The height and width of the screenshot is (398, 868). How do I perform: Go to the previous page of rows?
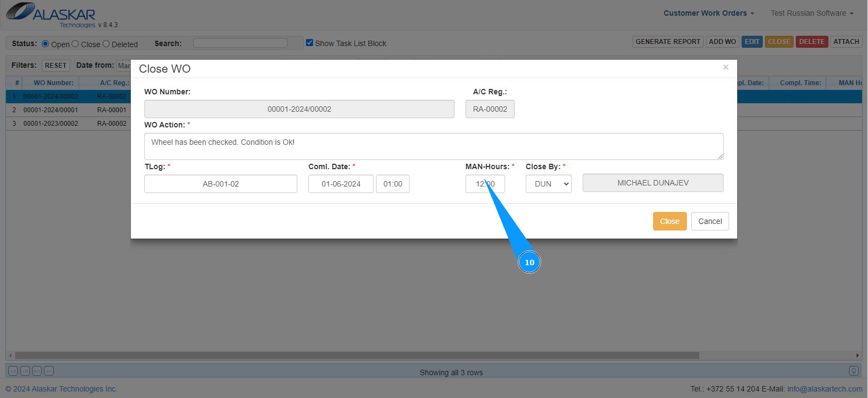point(25,371)
